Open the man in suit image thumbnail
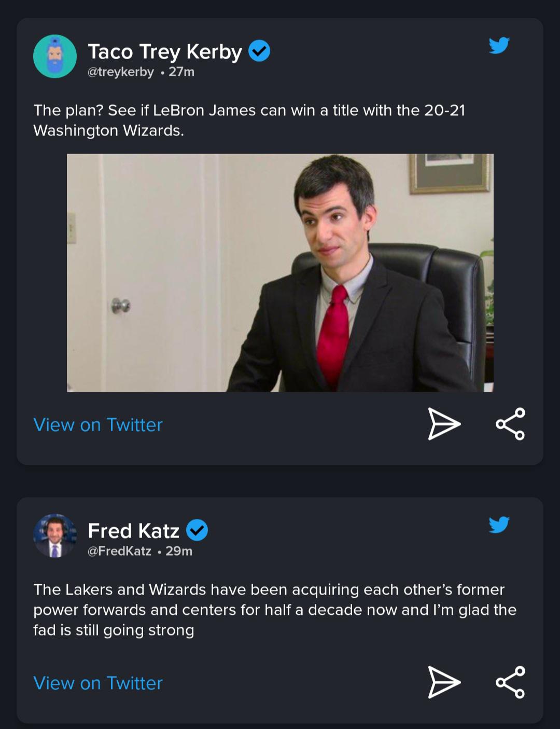 click(280, 272)
